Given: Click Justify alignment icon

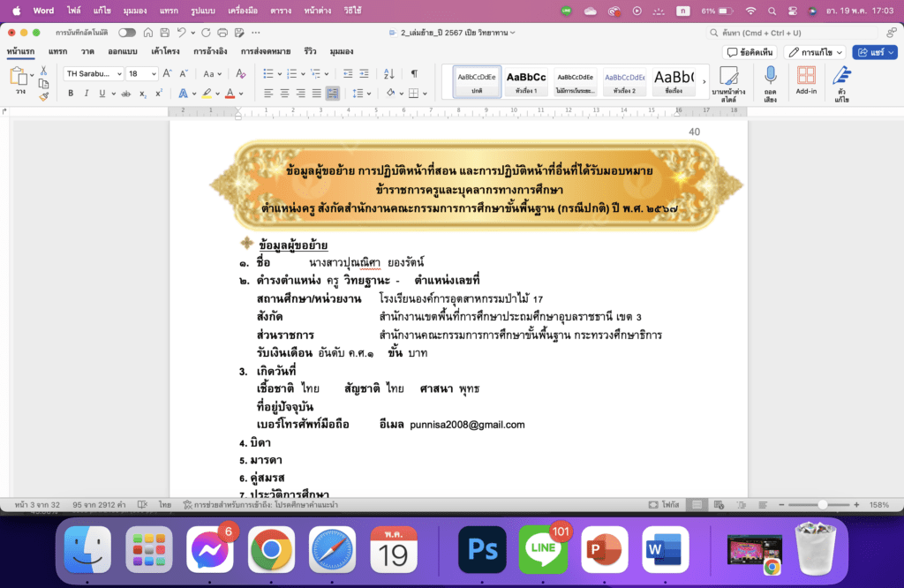Looking at the screenshot, I should pyautogui.click(x=317, y=93).
